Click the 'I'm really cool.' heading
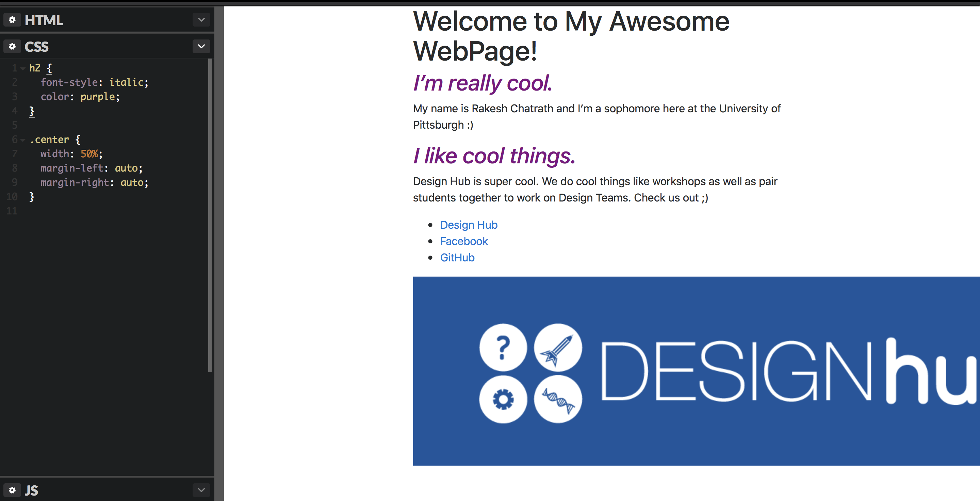The width and height of the screenshot is (980, 501). (x=483, y=83)
